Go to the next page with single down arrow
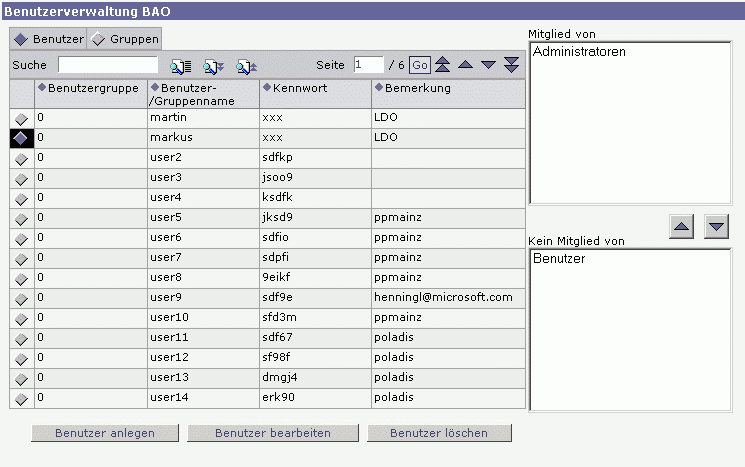 tap(488, 65)
